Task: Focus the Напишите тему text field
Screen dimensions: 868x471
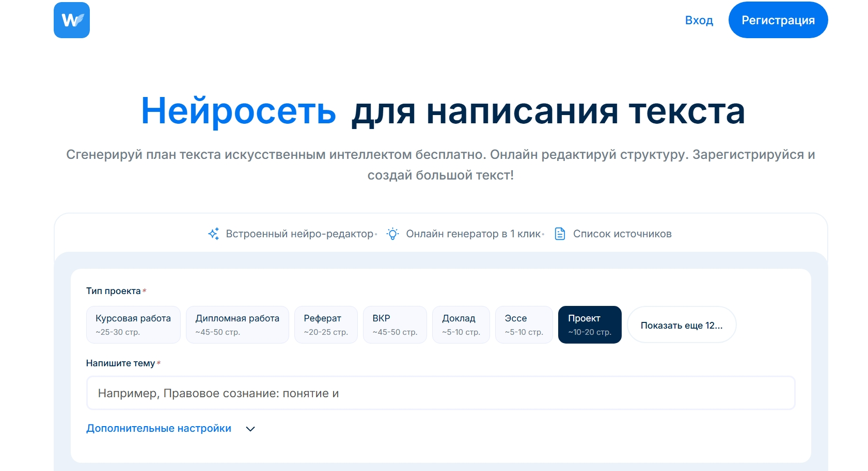Action: (440, 393)
